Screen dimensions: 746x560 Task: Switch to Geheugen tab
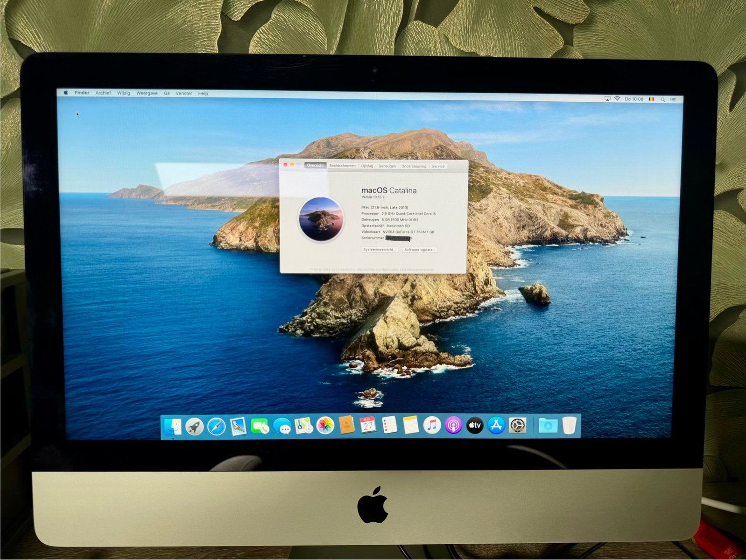[x=387, y=166]
